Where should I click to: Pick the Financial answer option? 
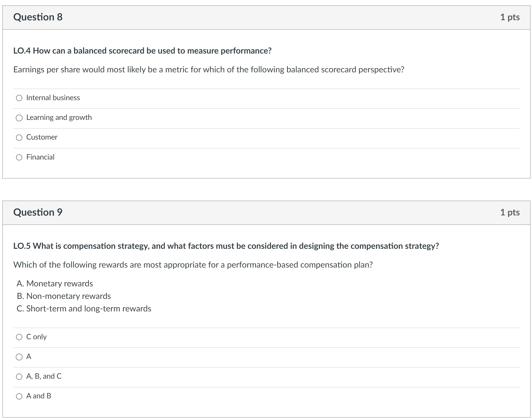tap(19, 157)
